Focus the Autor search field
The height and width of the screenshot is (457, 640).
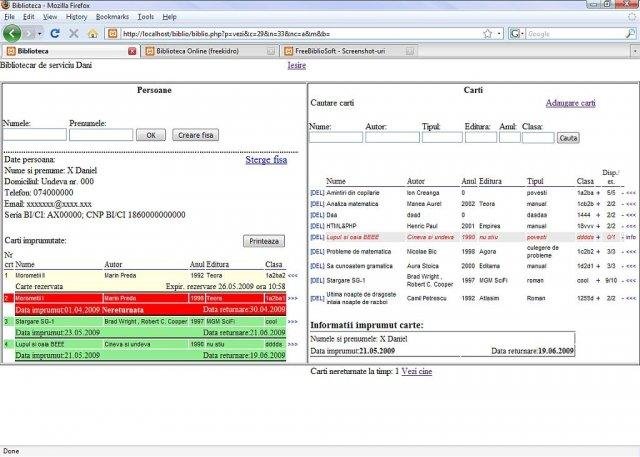392,138
